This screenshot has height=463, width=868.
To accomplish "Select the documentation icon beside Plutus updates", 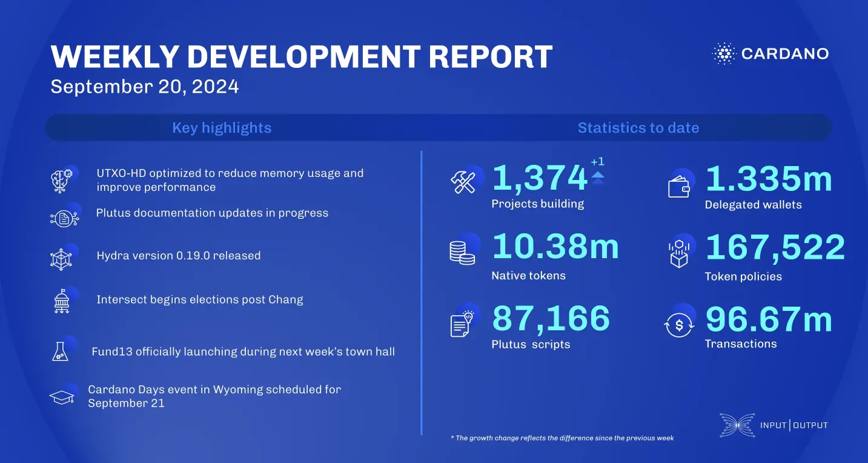I will (63, 217).
